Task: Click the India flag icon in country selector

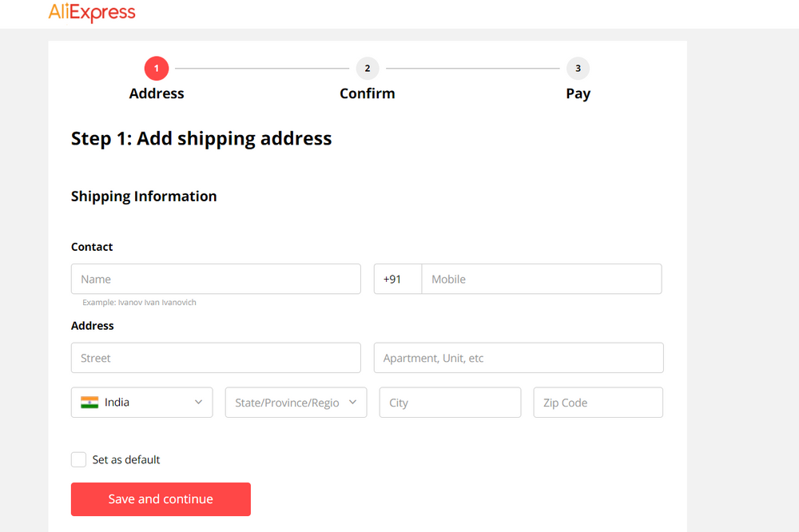Action: (89, 402)
